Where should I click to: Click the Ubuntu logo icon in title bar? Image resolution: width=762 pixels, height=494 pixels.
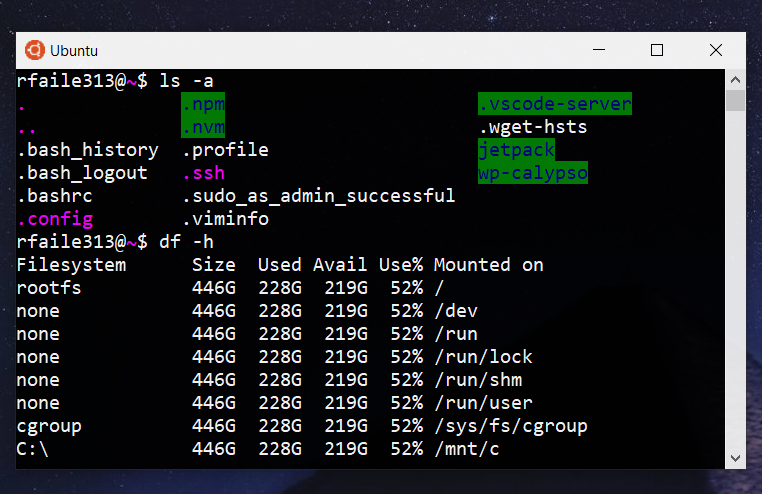click(x=34, y=50)
